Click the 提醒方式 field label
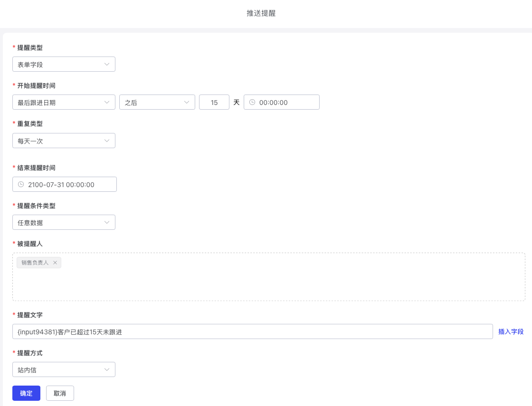The height and width of the screenshot is (406, 532). pyautogui.click(x=30, y=353)
